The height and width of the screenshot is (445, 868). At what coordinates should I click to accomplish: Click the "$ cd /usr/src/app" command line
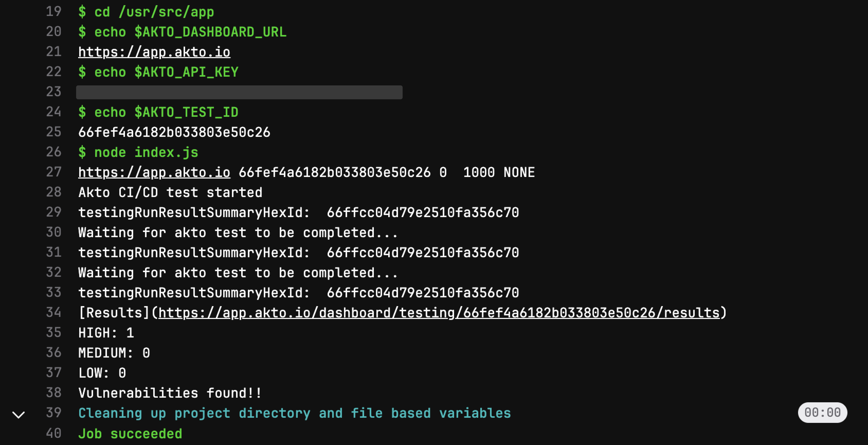146,12
